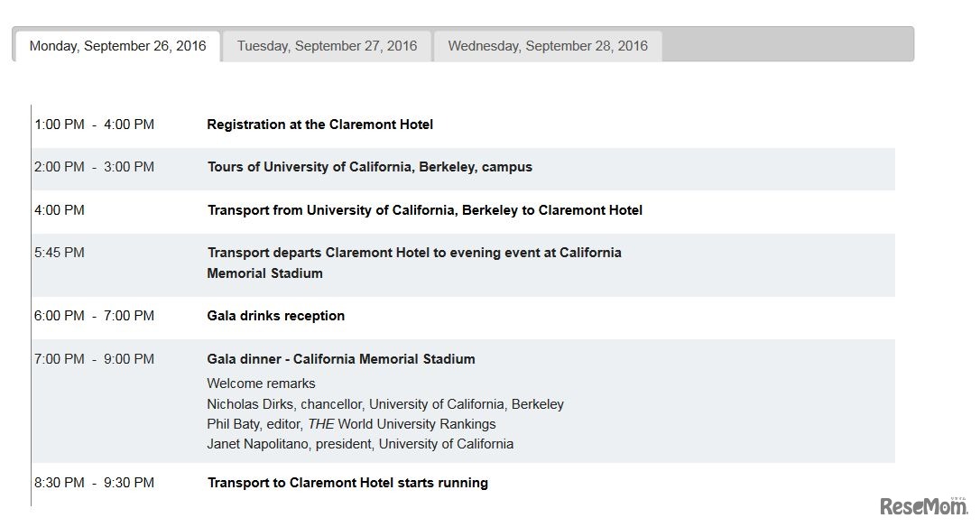Click the Welcome remarks text
Viewport: 980px width, 527px height.
coord(262,383)
